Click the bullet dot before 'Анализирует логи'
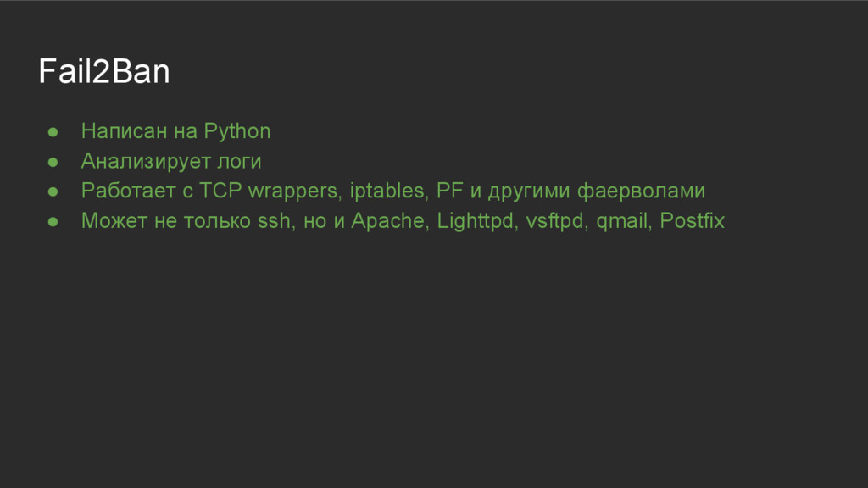This screenshot has width=868, height=488. click(x=53, y=162)
